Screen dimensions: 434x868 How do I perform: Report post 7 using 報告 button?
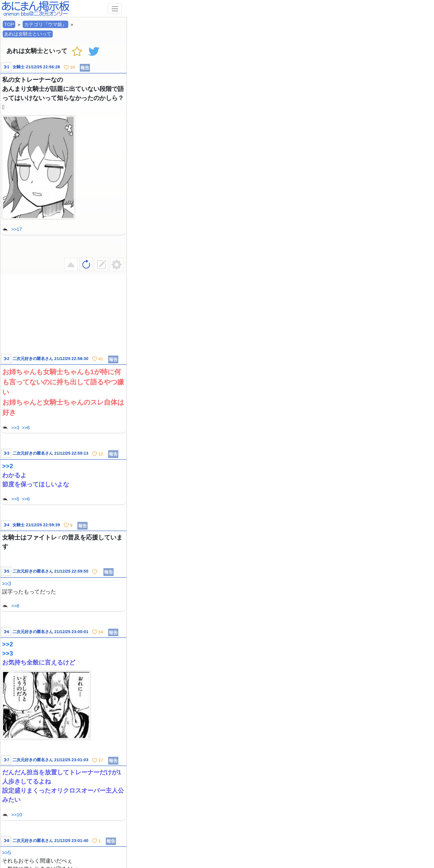tap(113, 761)
